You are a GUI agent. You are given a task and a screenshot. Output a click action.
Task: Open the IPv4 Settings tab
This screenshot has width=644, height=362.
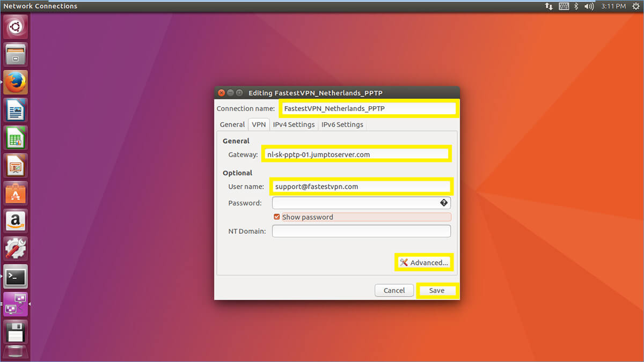[294, 124]
